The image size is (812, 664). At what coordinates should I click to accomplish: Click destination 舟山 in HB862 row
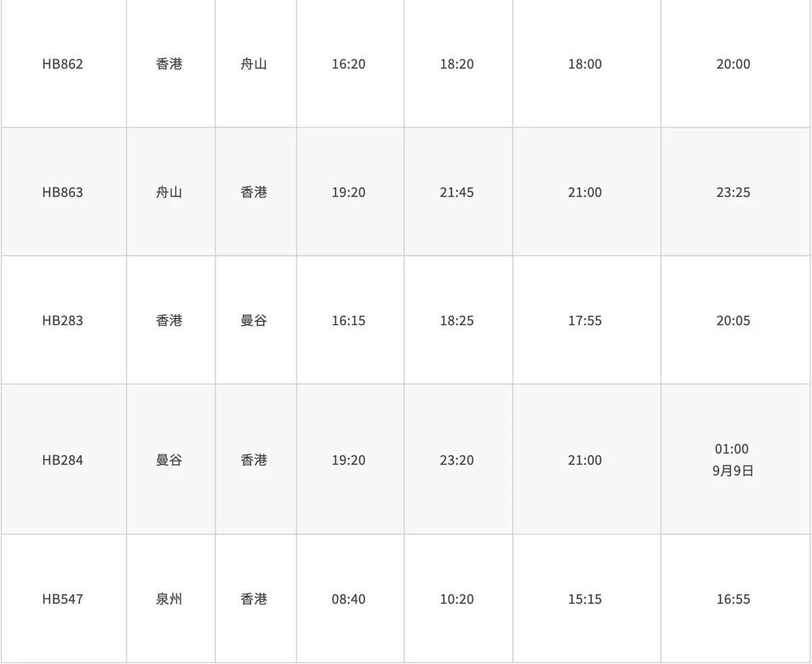(254, 64)
